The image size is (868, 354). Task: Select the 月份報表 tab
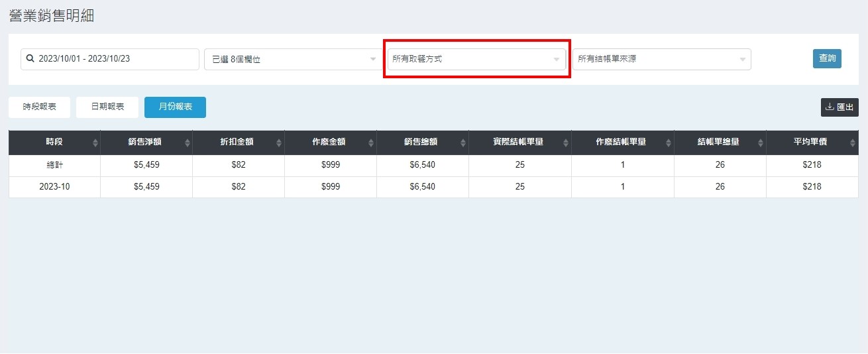[x=175, y=107]
